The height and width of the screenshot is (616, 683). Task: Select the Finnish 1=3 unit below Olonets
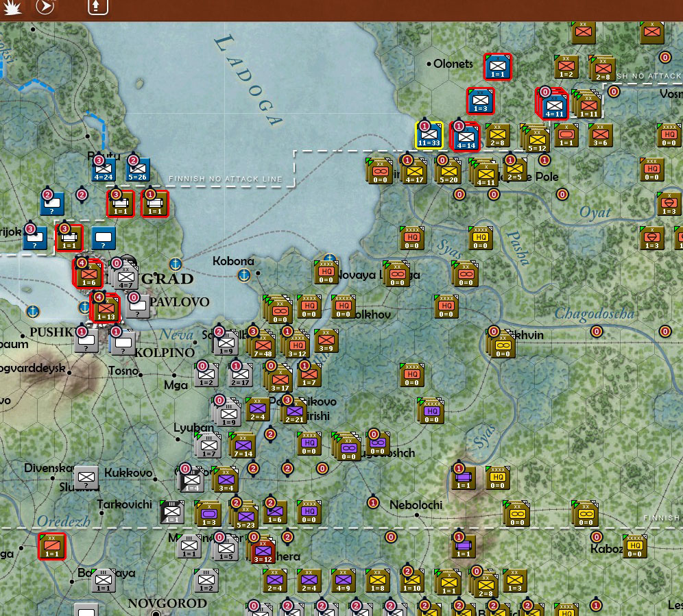pyautogui.click(x=481, y=101)
